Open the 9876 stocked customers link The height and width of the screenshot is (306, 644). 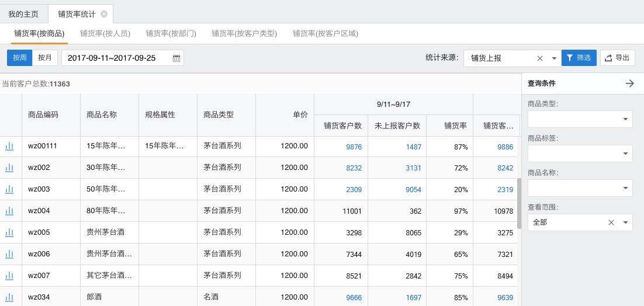[x=354, y=147]
